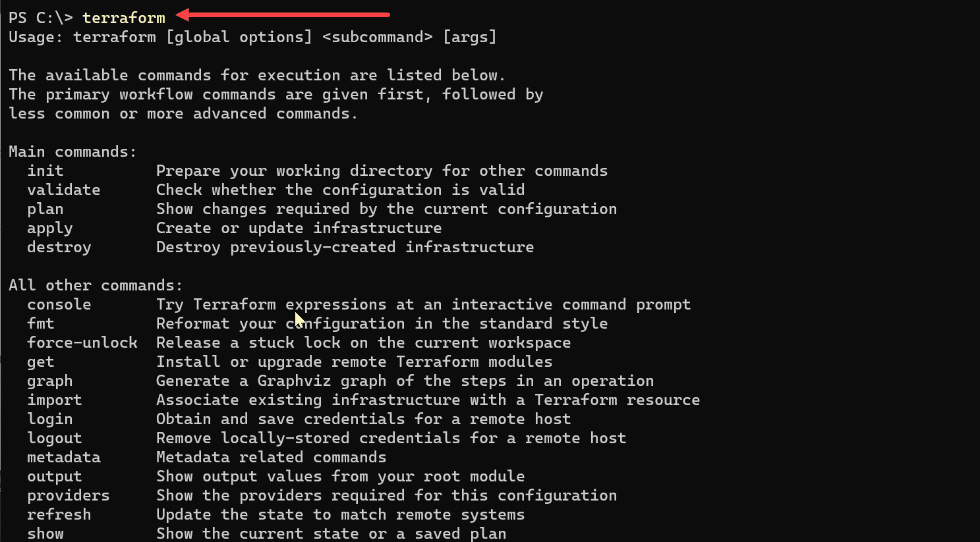Viewport: 980px width, 542px height.
Task: Click the refresh command name
Action: [x=59, y=514]
